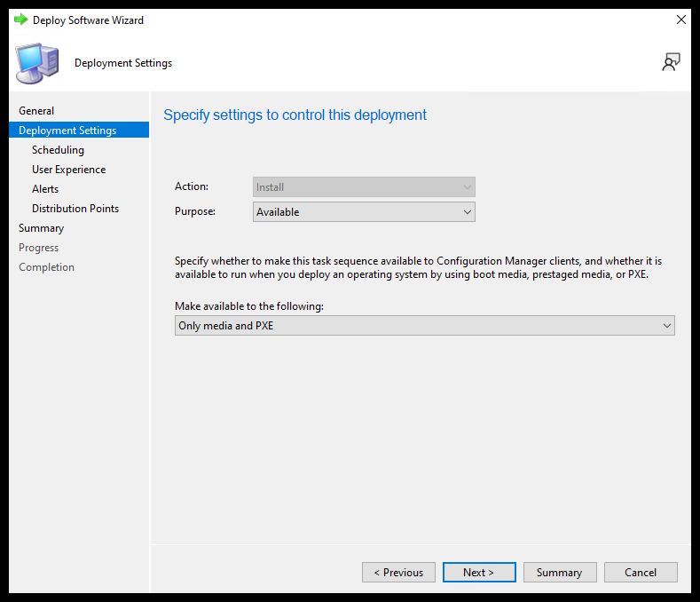Open the Purpose dropdown showing Available
The width and height of the screenshot is (700, 602).
coord(364,212)
